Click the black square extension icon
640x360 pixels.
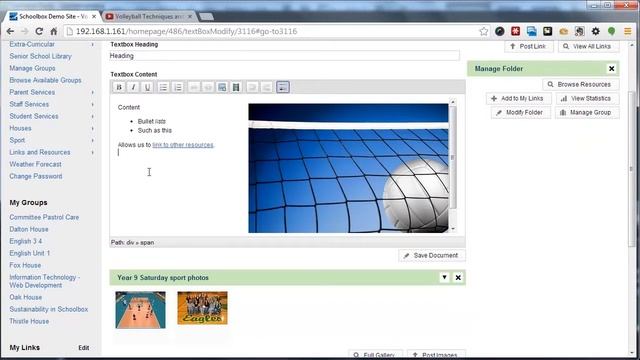[x=547, y=31]
